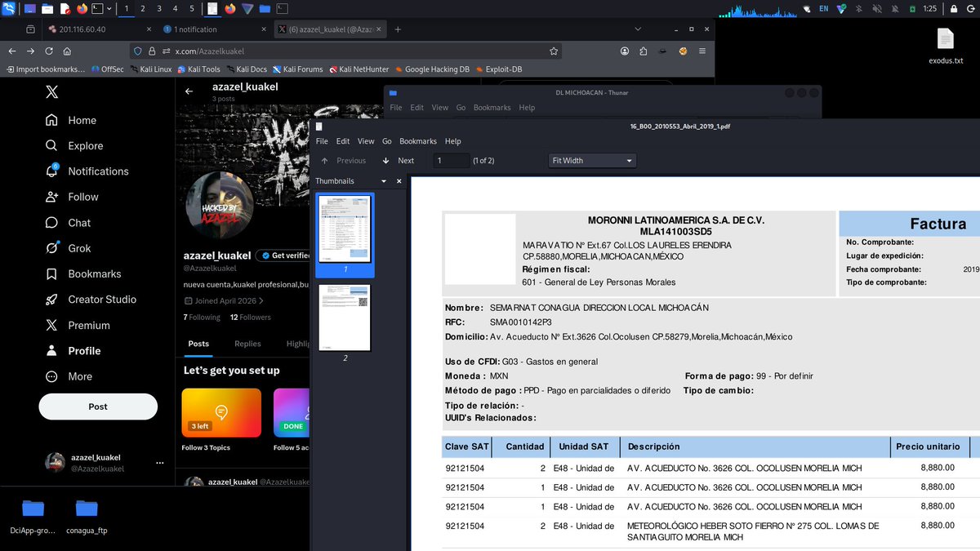Open the 7 Following list
The height and width of the screenshot is (551, 980).
[202, 317]
